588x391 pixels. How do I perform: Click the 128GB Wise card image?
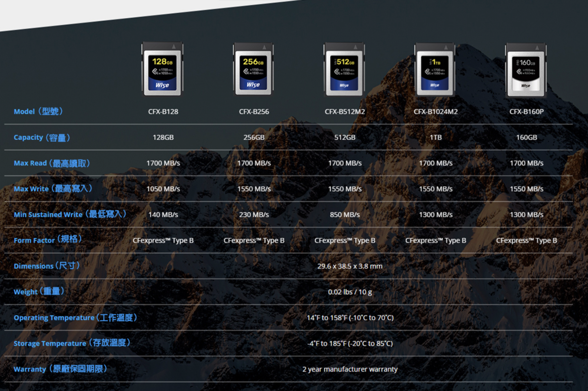click(x=162, y=70)
